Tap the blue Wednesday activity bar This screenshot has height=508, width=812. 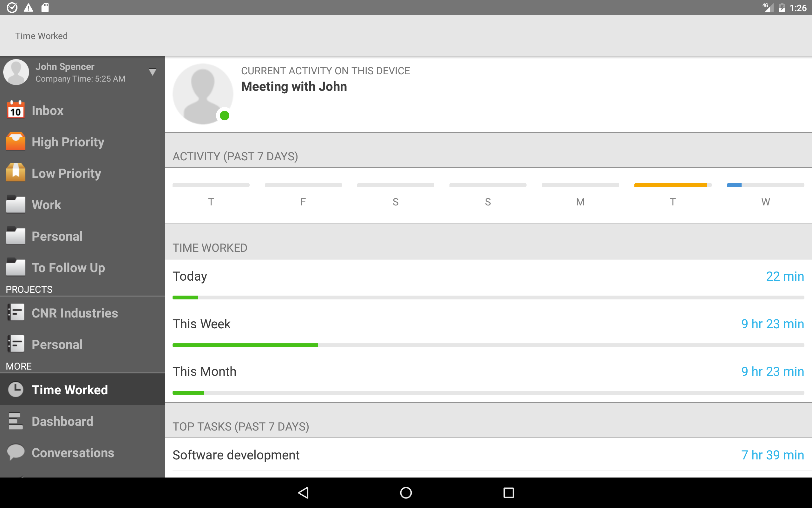tap(734, 185)
